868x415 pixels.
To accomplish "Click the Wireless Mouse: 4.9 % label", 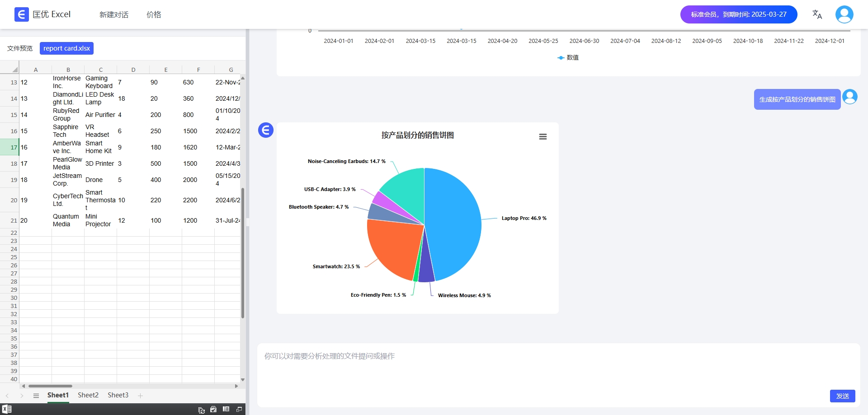I will click(464, 295).
